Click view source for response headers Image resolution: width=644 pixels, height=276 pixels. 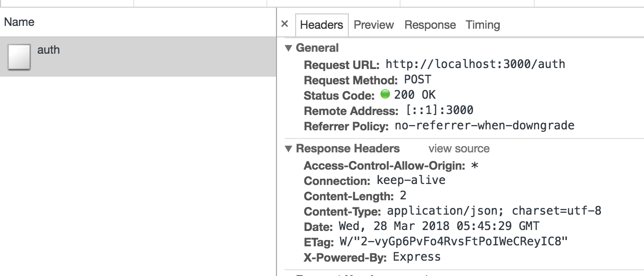pos(459,149)
